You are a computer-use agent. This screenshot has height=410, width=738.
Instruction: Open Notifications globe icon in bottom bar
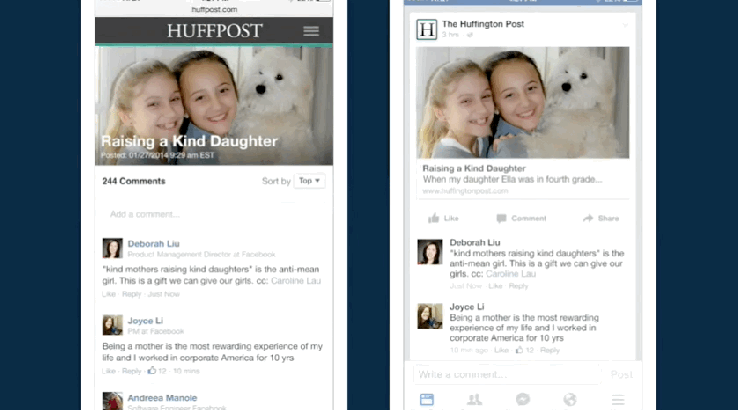570,399
